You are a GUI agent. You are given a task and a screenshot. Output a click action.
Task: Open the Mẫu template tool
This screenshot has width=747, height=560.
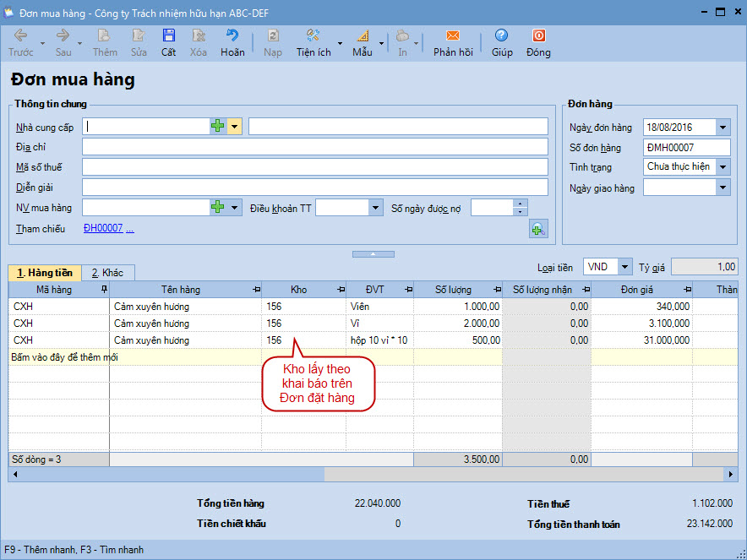[363, 42]
